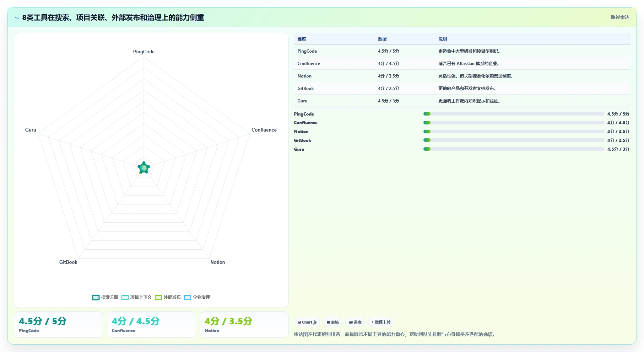Click the GitBook label in the progress list
The width and height of the screenshot is (644, 352).
tap(303, 140)
